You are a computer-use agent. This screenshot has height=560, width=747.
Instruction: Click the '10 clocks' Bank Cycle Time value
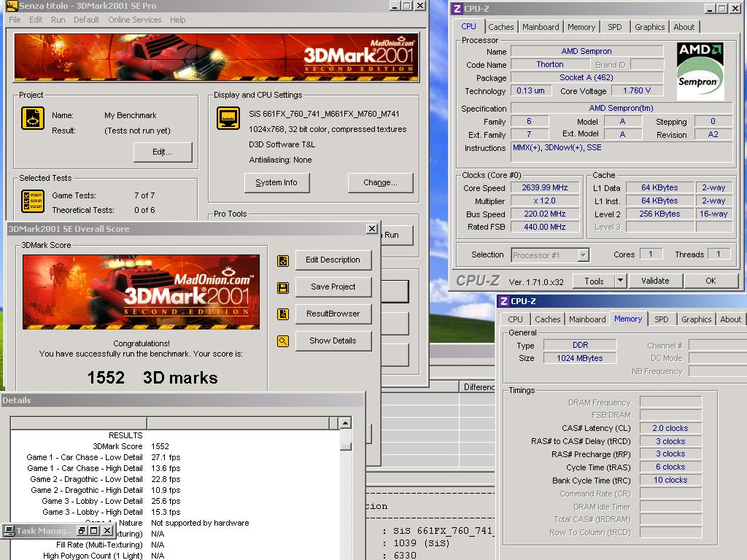pyautogui.click(x=670, y=480)
